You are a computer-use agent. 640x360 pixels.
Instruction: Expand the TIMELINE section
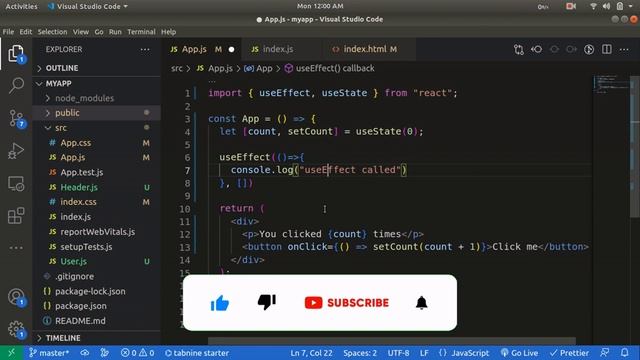98,338
